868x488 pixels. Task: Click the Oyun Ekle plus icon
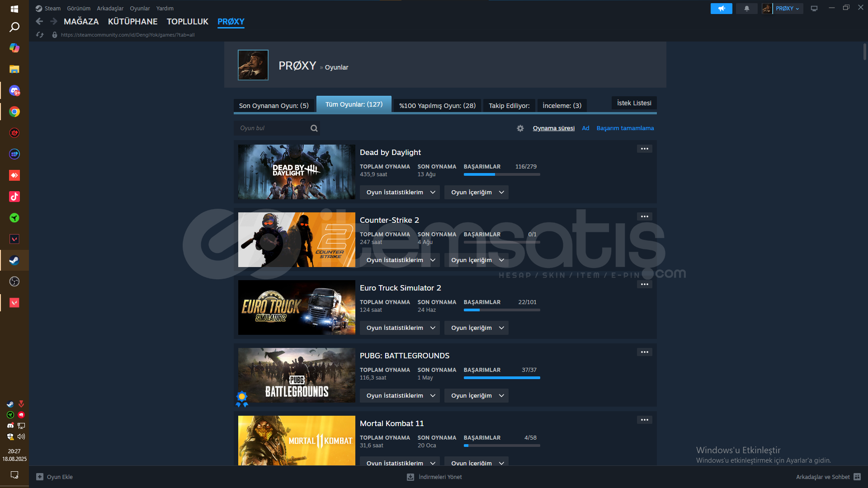[40, 477]
